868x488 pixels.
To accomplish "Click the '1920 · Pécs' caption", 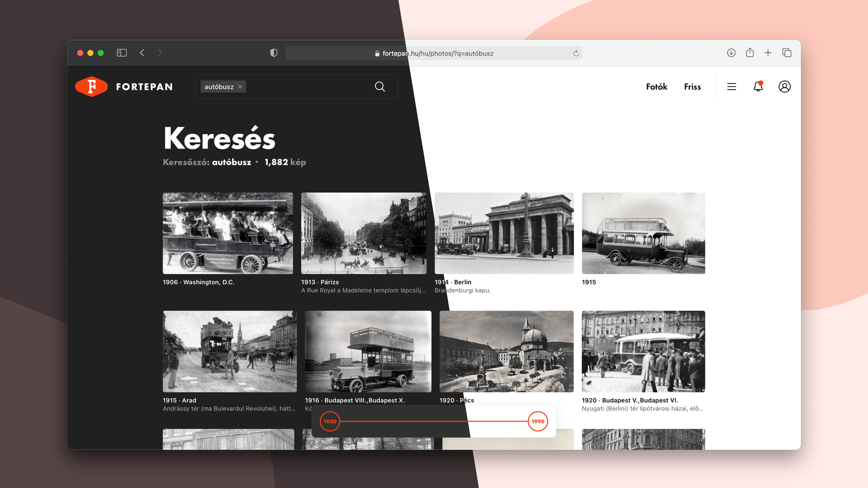I will (x=456, y=401).
